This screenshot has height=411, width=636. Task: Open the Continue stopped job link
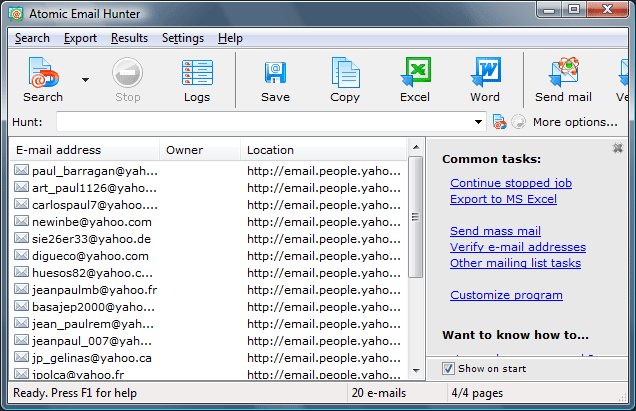tap(511, 183)
